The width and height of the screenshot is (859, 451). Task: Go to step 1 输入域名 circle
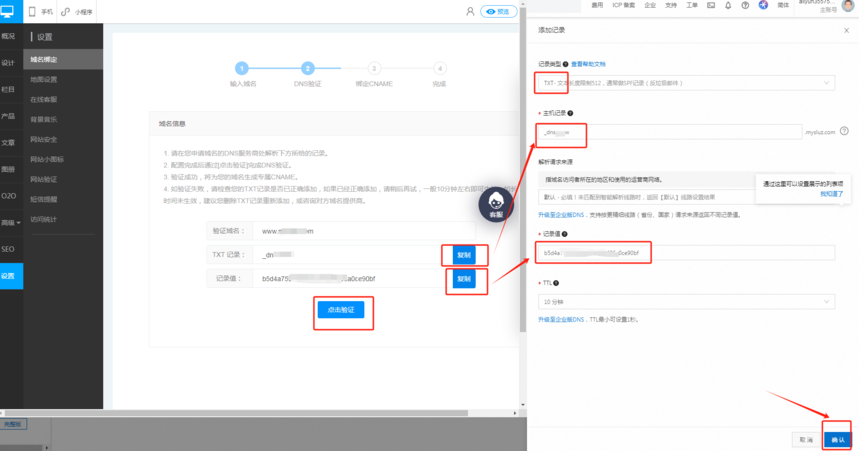242,68
